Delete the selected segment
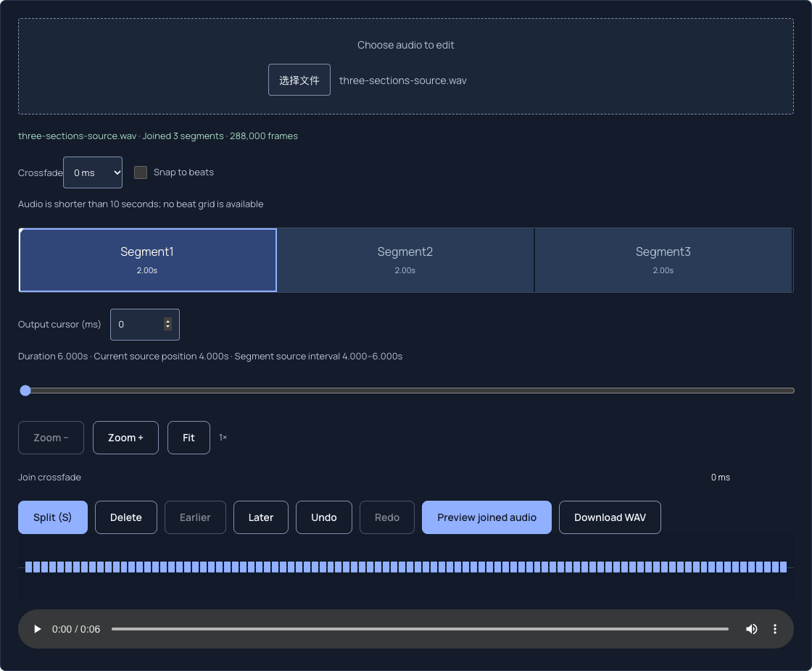Viewport: 812px width, 671px height. (x=126, y=517)
